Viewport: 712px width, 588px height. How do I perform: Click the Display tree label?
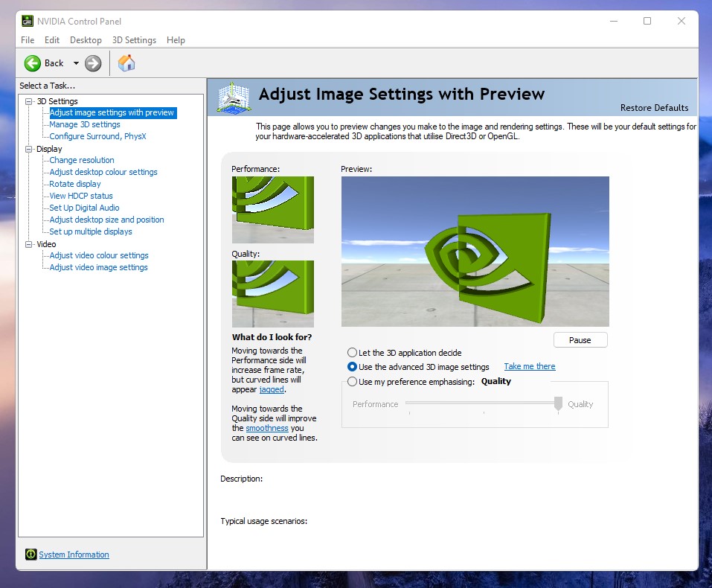pyautogui.click(x=49, y=149)
